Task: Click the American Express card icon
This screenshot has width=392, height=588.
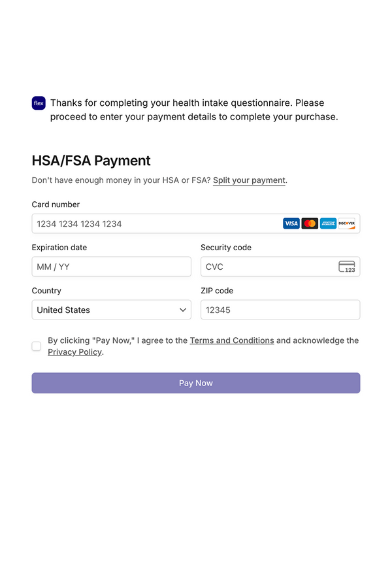Action: 328,223
